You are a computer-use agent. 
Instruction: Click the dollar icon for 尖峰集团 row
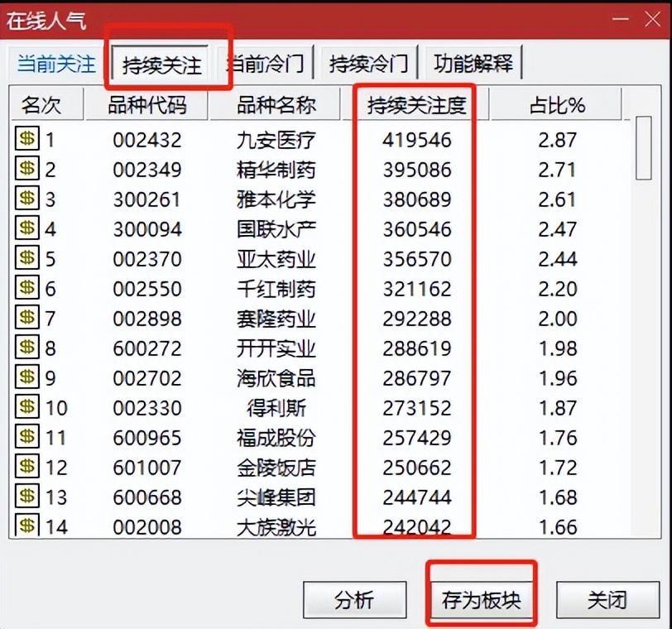point(27,497)
